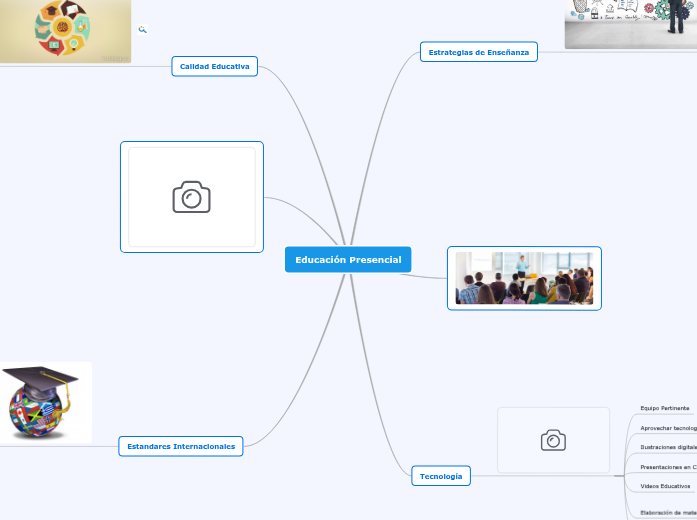697x520 pixels.
Task: Select the Aprovechar tecnología subtopic
Action: (x=668, y=427)
